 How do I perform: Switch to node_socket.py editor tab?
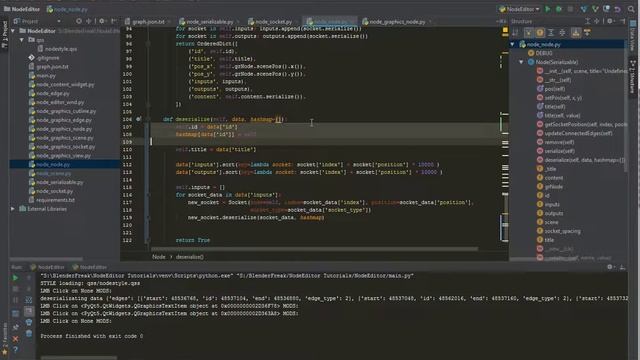coord(273,22)
